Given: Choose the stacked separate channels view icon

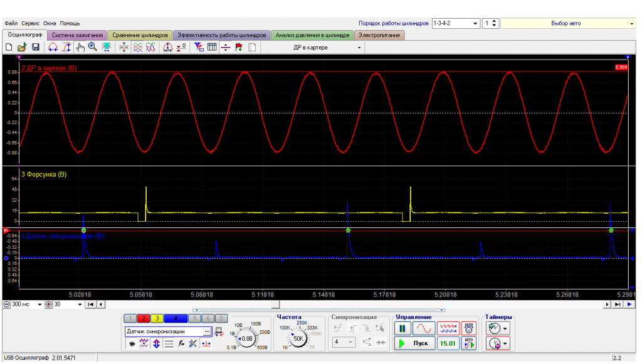Looking at the screenshot, I should pos(137,48).
